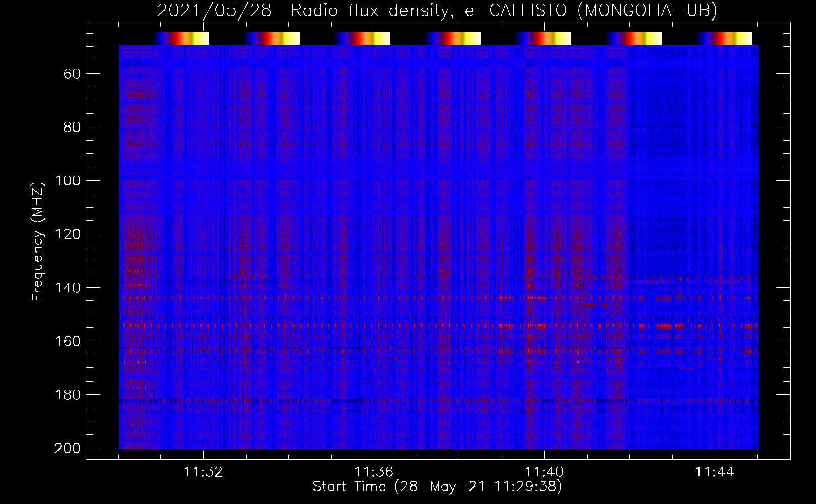Click the bright emission near 155 MHz at 11:40

pos(541,326)
